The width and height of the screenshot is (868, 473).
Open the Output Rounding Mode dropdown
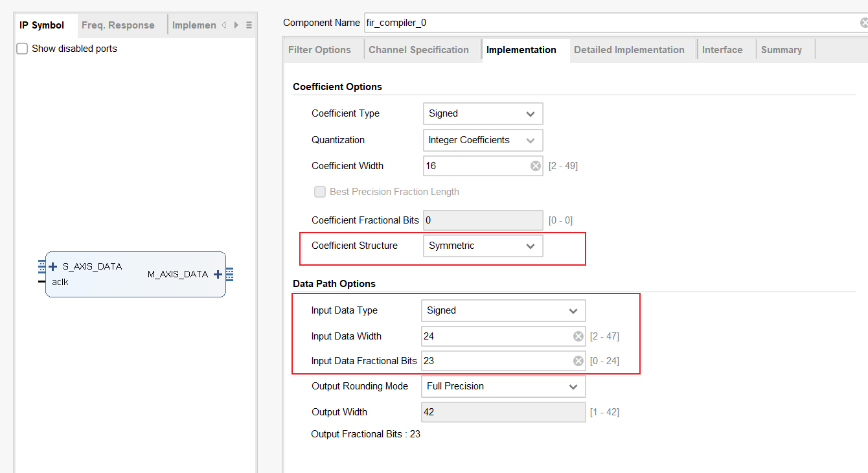[x=503, y=386]
